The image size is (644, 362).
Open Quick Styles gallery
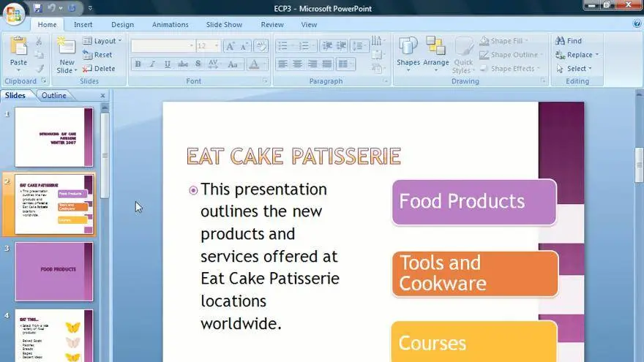pyautogui.click(x=463, y=55)
